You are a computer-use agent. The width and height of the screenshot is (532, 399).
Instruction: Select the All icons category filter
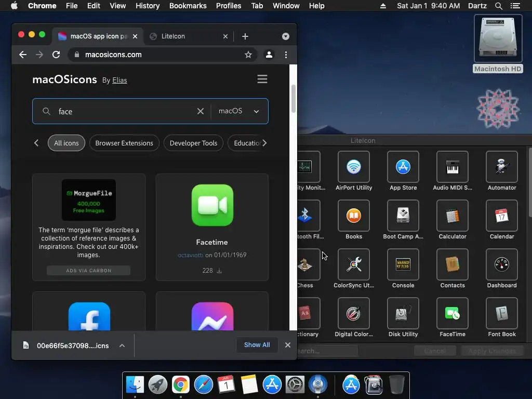click(66, 143)
